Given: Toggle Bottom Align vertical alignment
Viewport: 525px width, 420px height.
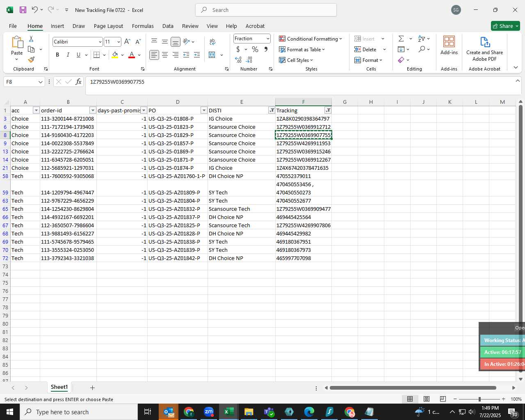Looking at the screenshot, I should coord(176,41).
